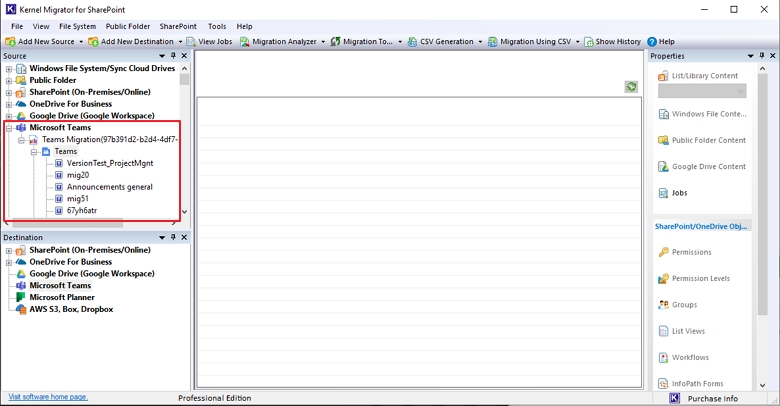The height and width of the screenshot is (406, 780).
Task: Select VersionTest_ProjectMgnt team
Action: [x=110, y=163]
